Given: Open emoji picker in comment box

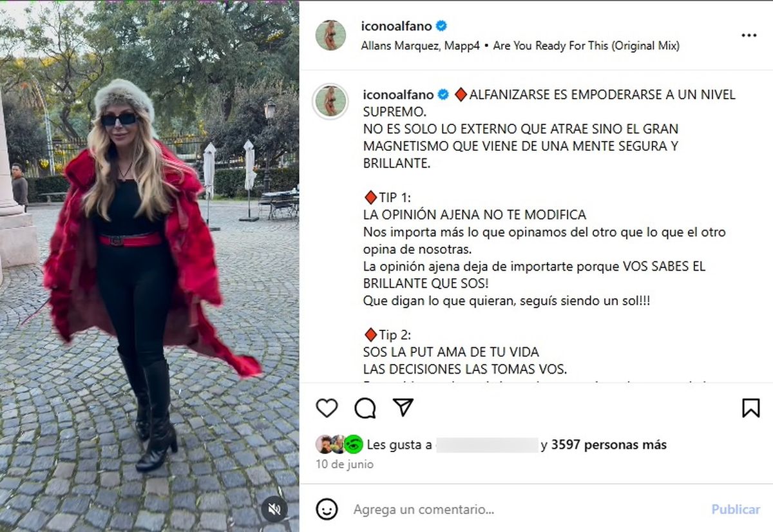Looking at the screenshot, I should point(327,509).
